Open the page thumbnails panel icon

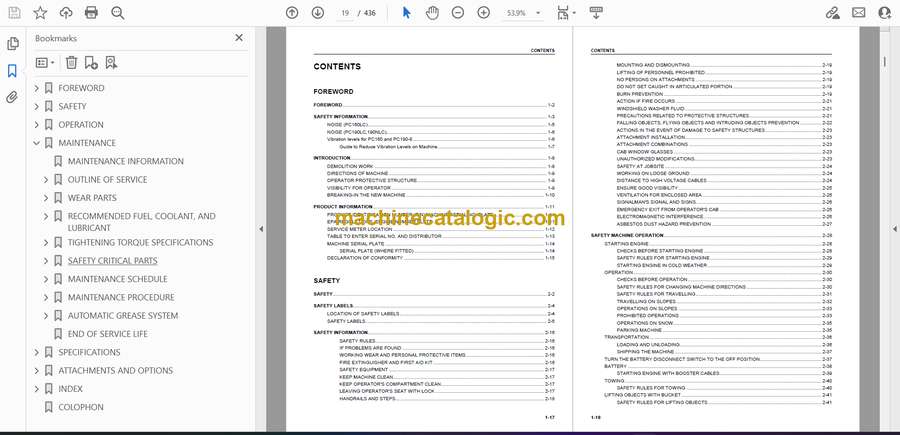coord(12,44)
